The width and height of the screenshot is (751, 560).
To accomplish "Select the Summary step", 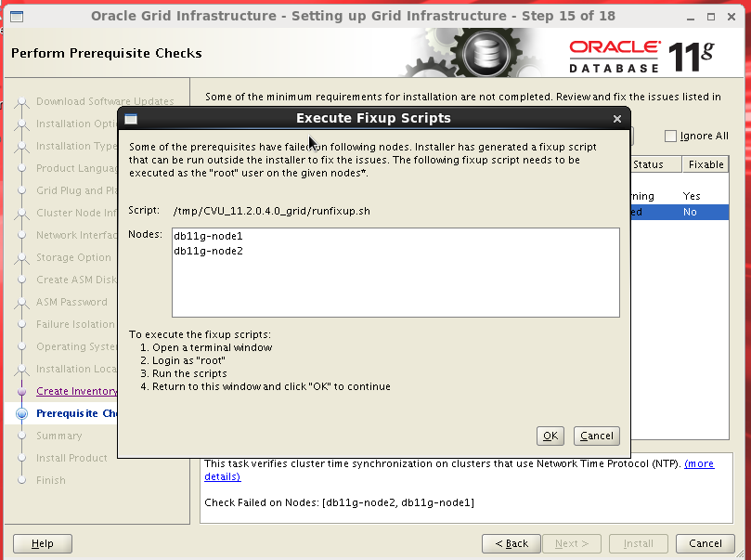I will pyautogui.click(x=58, y=436).
